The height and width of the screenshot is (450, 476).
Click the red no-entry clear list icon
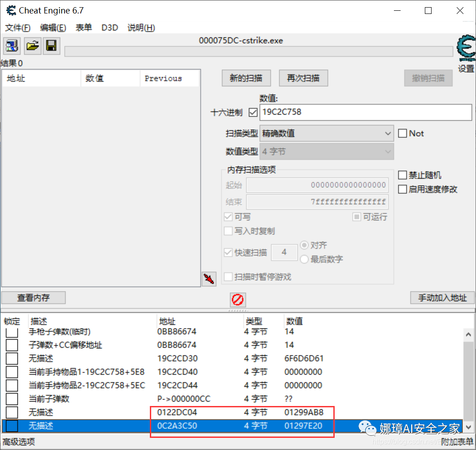(238, 300)
